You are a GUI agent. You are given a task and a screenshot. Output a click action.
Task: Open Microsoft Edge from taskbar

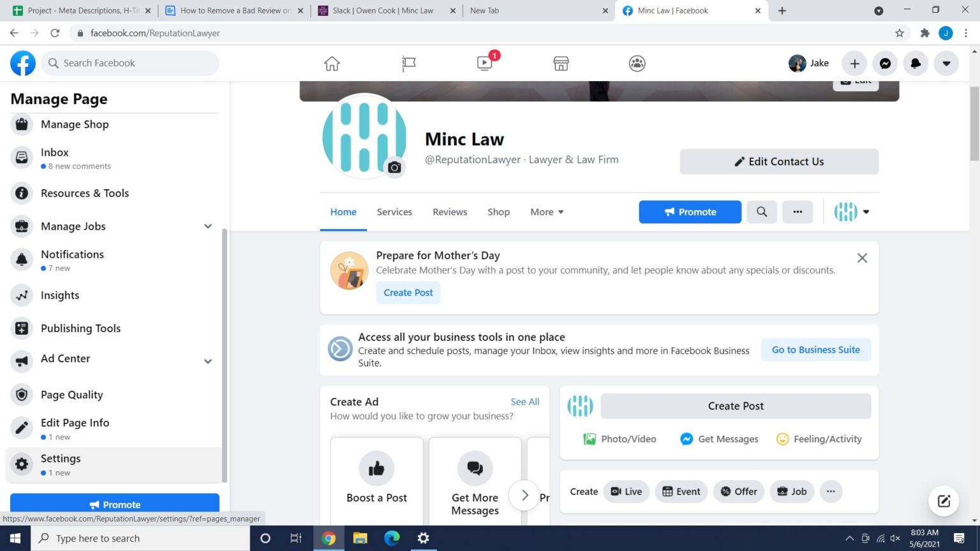coord(392,538)
